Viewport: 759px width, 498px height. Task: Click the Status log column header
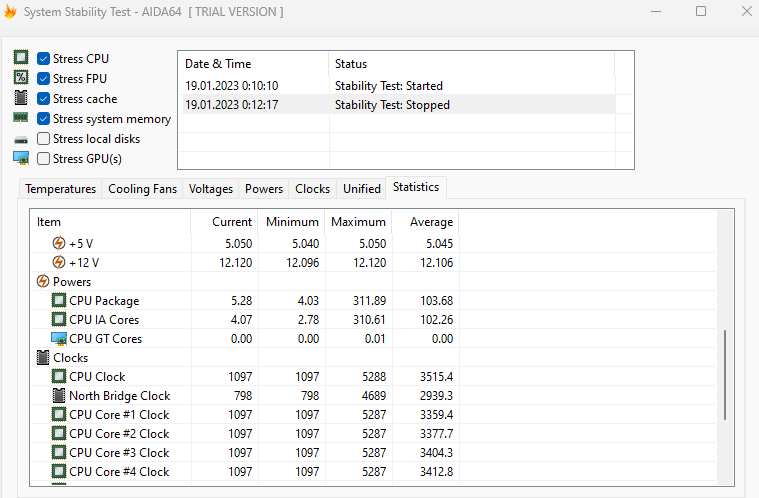[472, 64]
